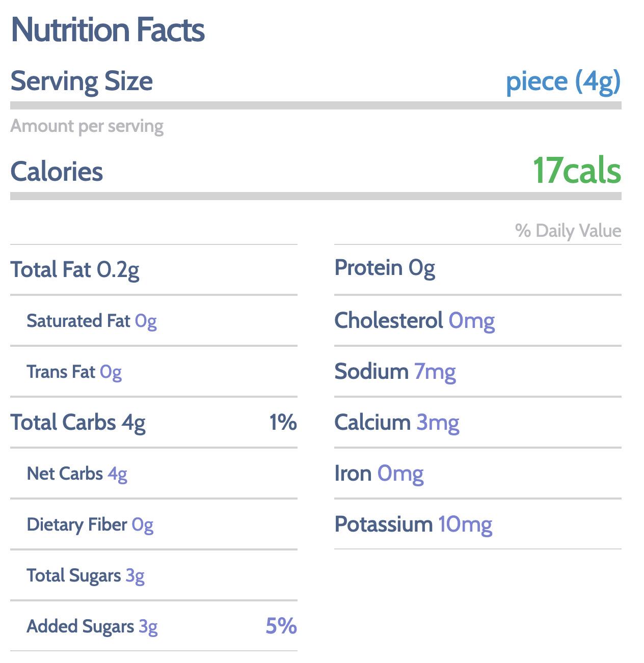Select the Net Carbs 4g value
Screen dimensions: 644x663
(x=117, y=474)
